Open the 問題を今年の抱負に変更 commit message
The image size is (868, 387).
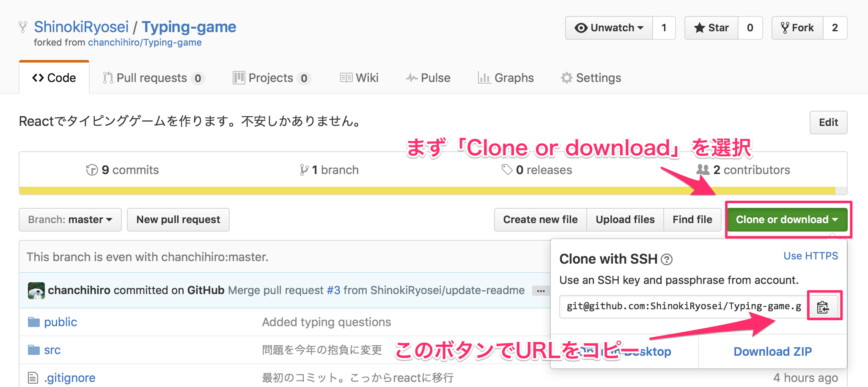coord(322,350)
